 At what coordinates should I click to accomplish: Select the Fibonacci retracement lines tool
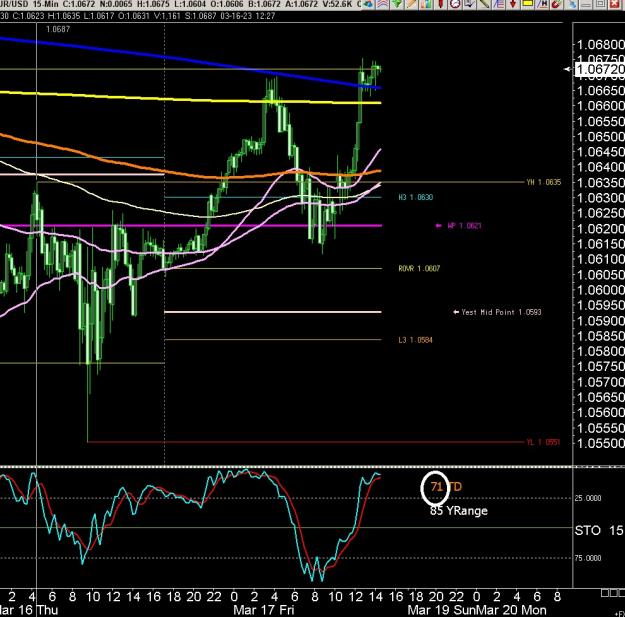[x=499, y=4]
